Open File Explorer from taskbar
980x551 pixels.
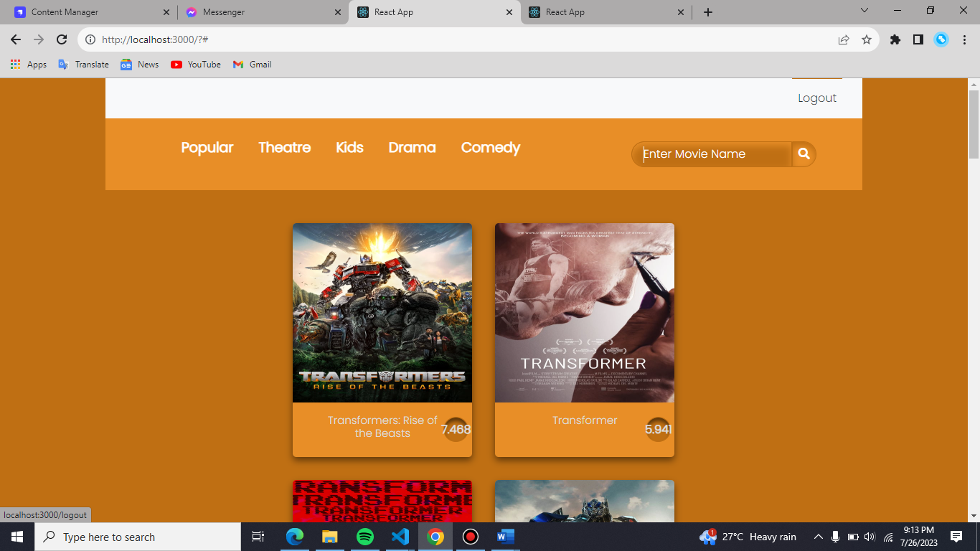(329, 537)
